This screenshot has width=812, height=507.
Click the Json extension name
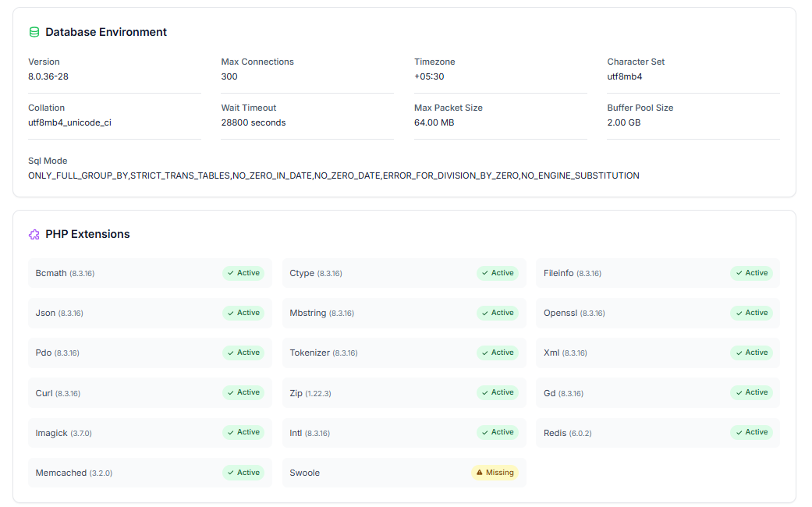pyautogui.click(x=45, y=313)
